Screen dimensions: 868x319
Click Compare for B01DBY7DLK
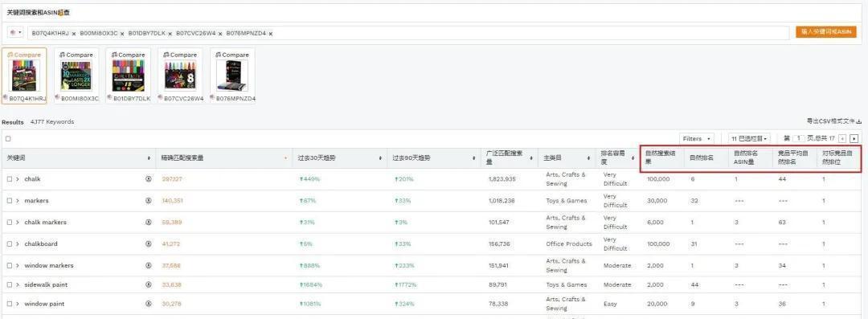pyautogui.click(x=128, y=55)
